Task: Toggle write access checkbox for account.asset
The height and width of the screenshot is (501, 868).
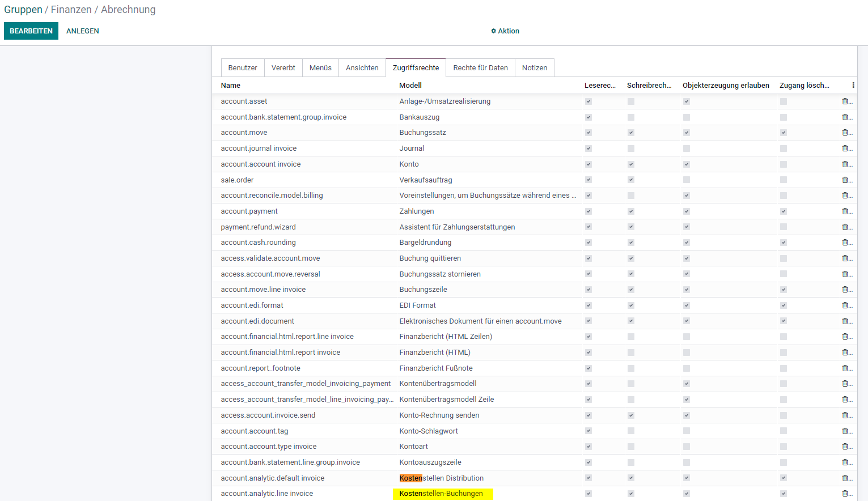Action: coord(631,101)
